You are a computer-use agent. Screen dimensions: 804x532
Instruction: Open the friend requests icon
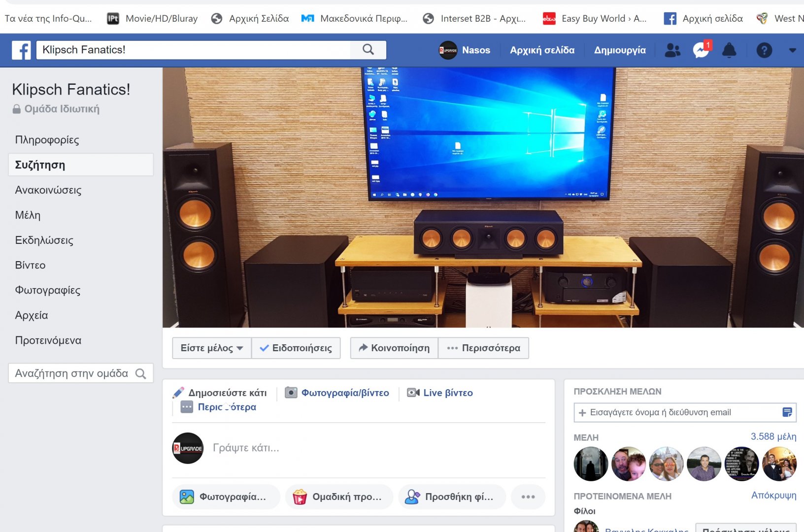pos(672,50)
